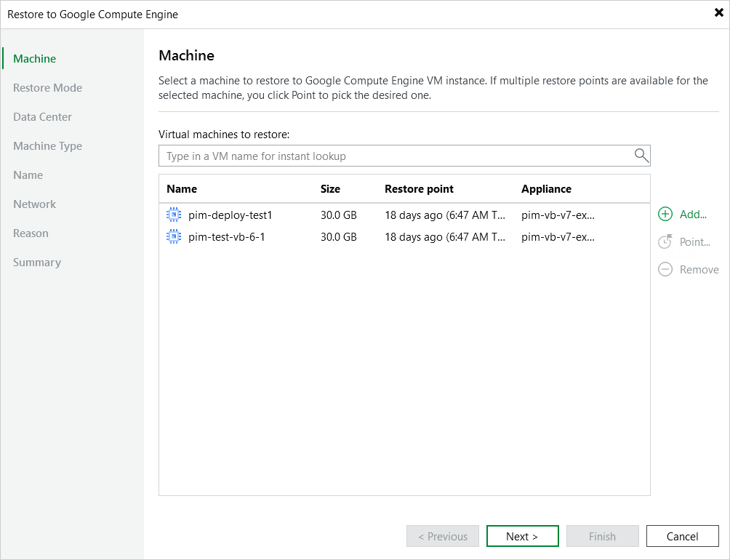Click 30.0 GB size of pim-deploy-test1

click(339, 215)
